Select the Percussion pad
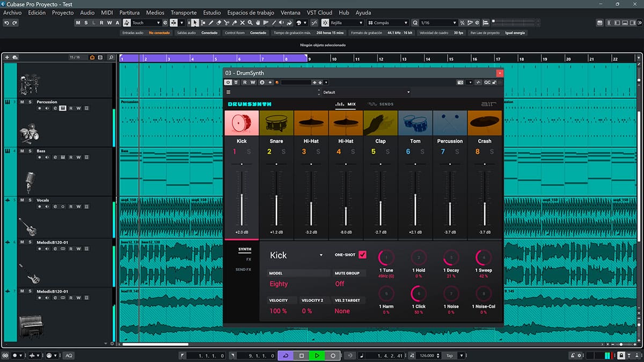This screenshot has height=362, width=644. [450, 123]
